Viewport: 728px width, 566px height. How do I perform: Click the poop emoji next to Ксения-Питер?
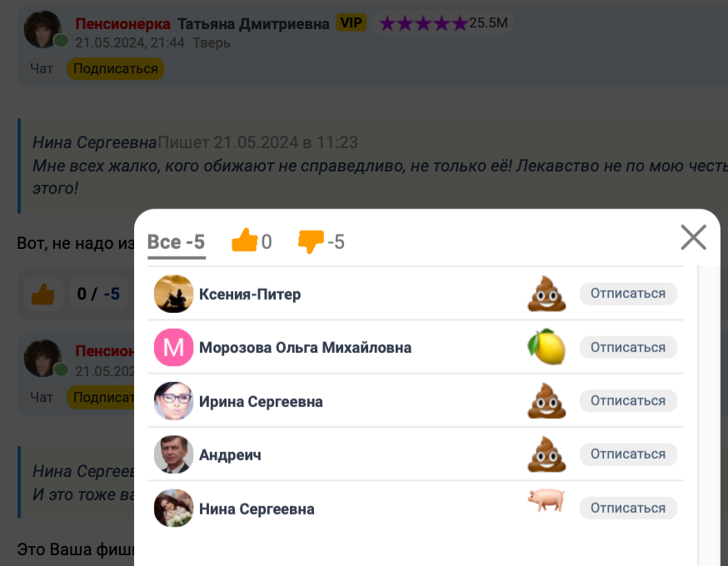546,294
